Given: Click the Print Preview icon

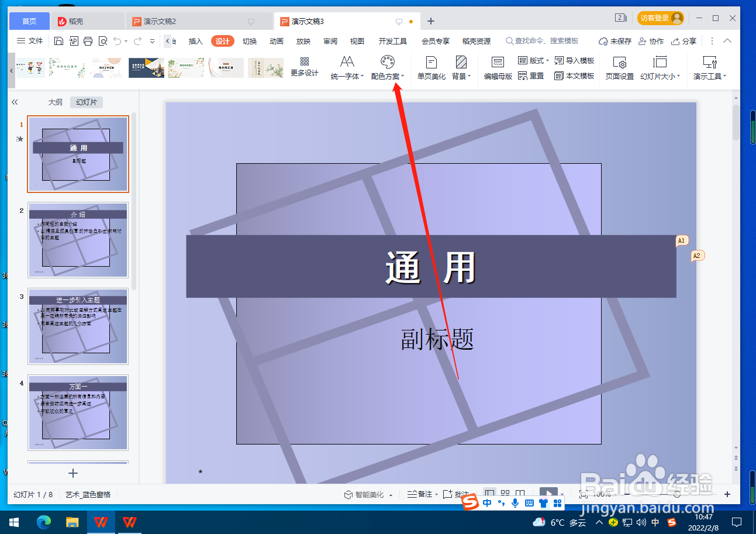Looking at the screenshot, I should coord(103,41).
